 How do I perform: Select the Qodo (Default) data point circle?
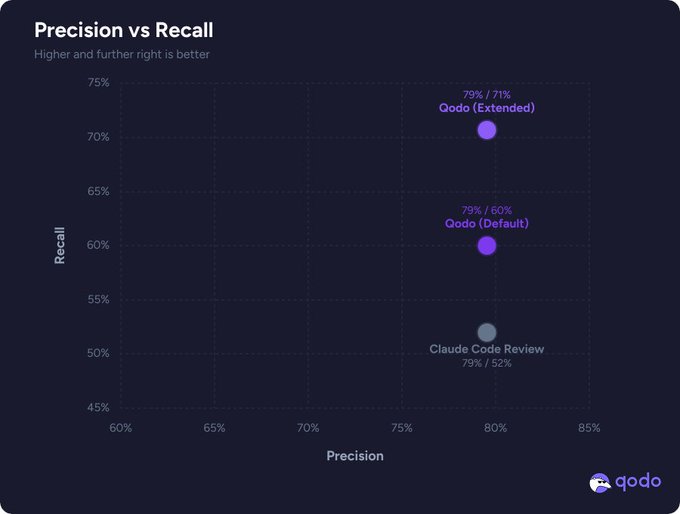tap(487, 245)
